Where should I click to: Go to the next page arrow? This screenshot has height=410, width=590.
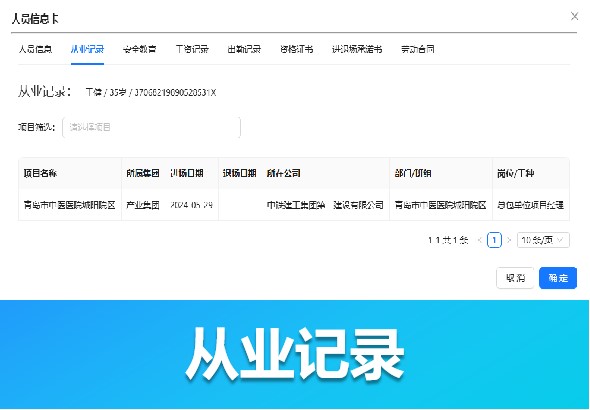[509, 240]
